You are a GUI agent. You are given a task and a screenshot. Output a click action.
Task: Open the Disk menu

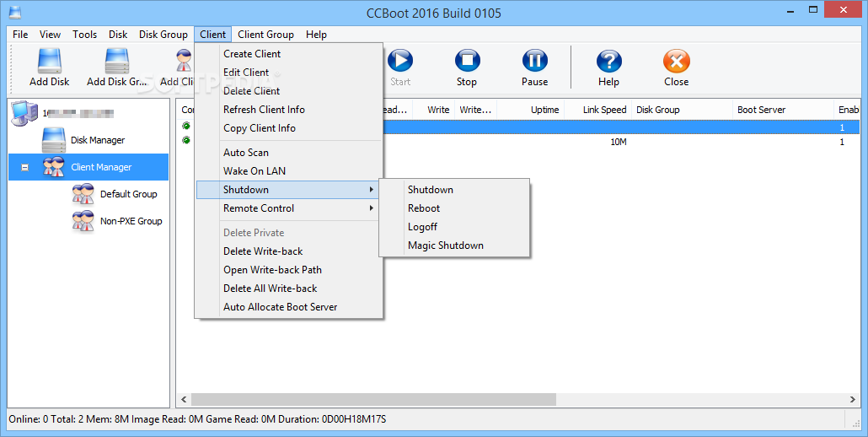pyautogui.click(x=118, y=35)
